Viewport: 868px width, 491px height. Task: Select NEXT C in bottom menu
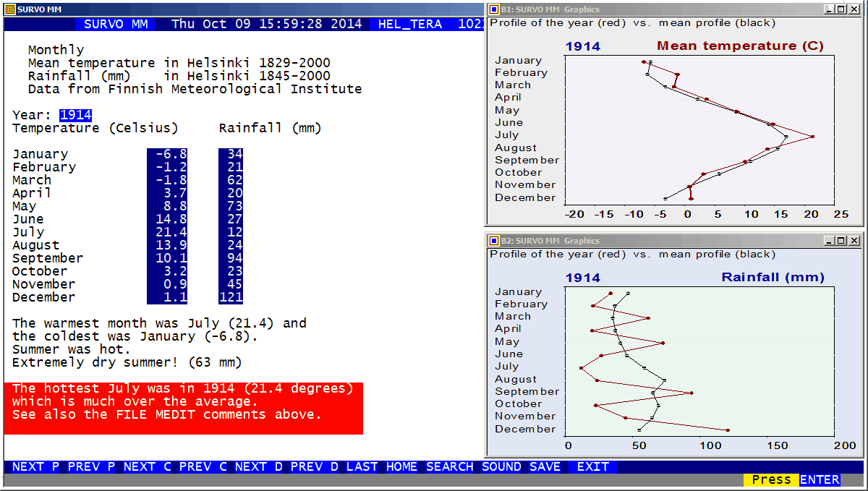click(x=147, y=467)
